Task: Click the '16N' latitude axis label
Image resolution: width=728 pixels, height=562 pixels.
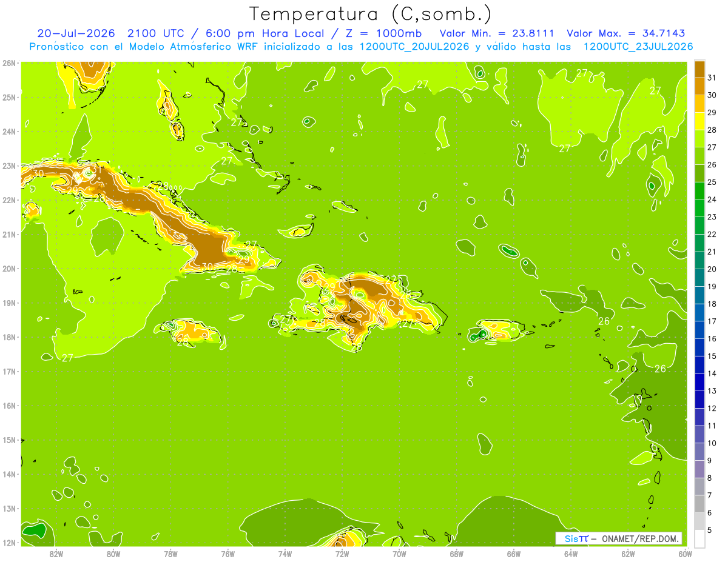Action: tap(9, 406)
